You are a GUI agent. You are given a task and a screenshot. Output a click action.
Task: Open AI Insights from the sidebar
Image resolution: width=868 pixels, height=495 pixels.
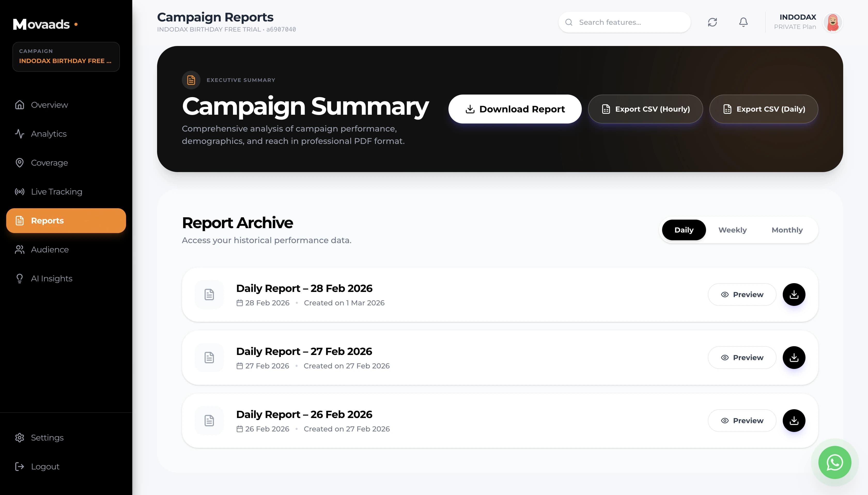(x=51, y=278)
